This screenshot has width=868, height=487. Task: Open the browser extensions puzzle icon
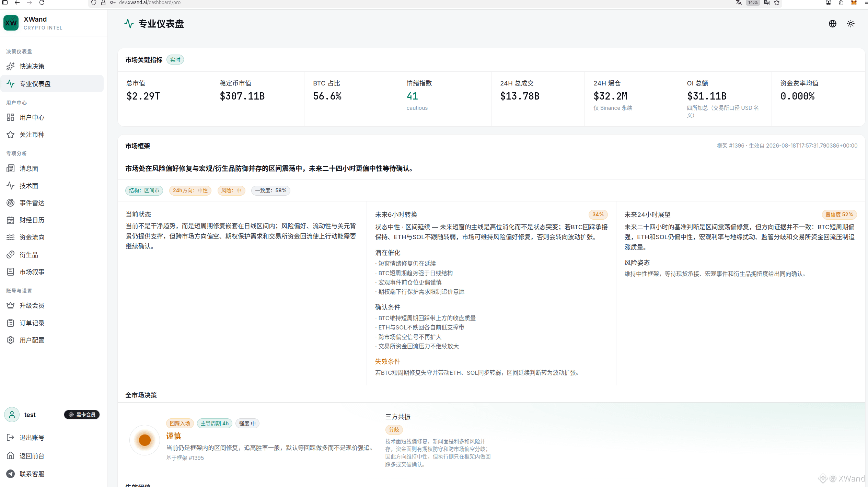point(841,3)
